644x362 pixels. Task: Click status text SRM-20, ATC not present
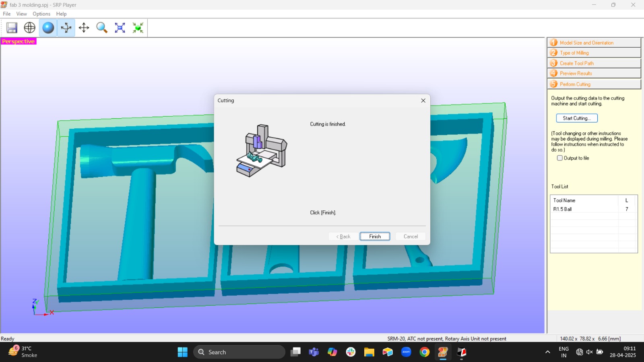(447, 339)
